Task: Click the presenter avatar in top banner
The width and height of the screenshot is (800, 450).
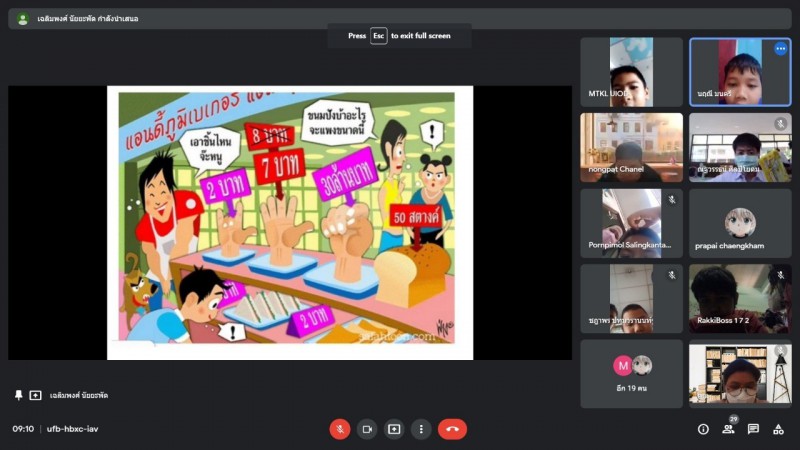Action: click(x=22, y=19)
